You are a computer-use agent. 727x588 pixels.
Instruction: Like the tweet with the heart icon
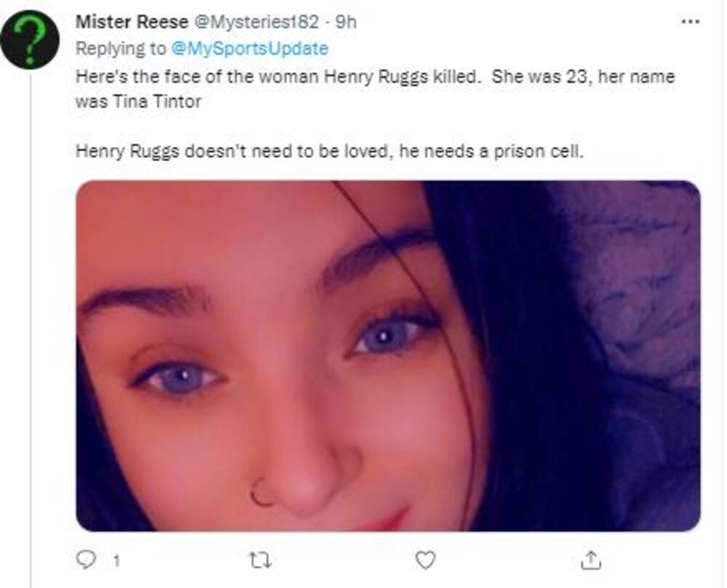pos(425,559)
